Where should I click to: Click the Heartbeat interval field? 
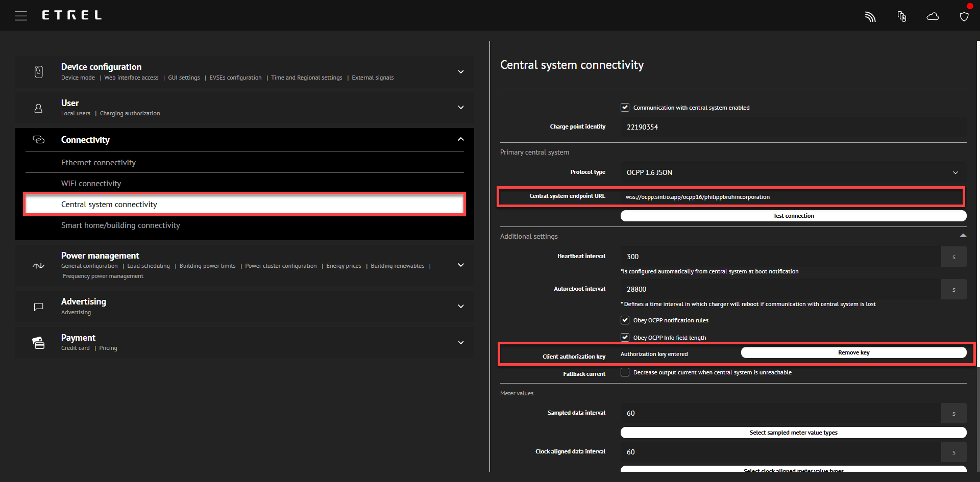click(x=781, y=257)
